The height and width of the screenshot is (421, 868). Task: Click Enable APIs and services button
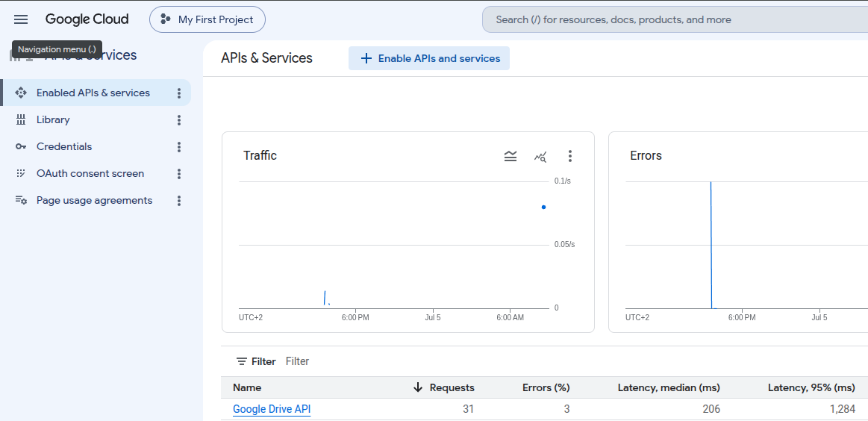[x=429, y=58]
